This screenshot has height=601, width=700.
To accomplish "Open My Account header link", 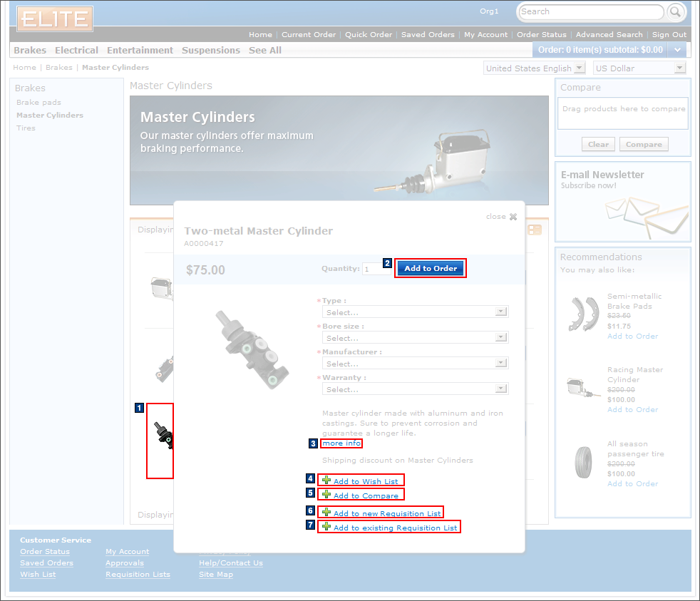I will 485,34.
